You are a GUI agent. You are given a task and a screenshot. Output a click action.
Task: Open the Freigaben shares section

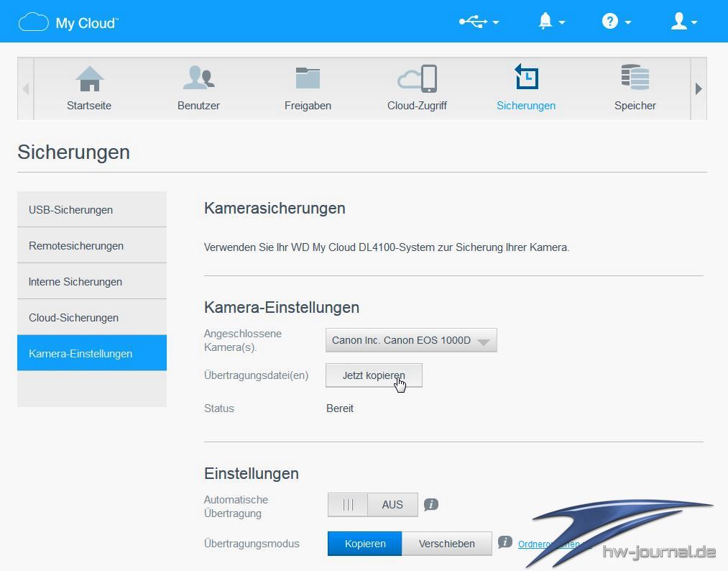[x=308, y=88]
